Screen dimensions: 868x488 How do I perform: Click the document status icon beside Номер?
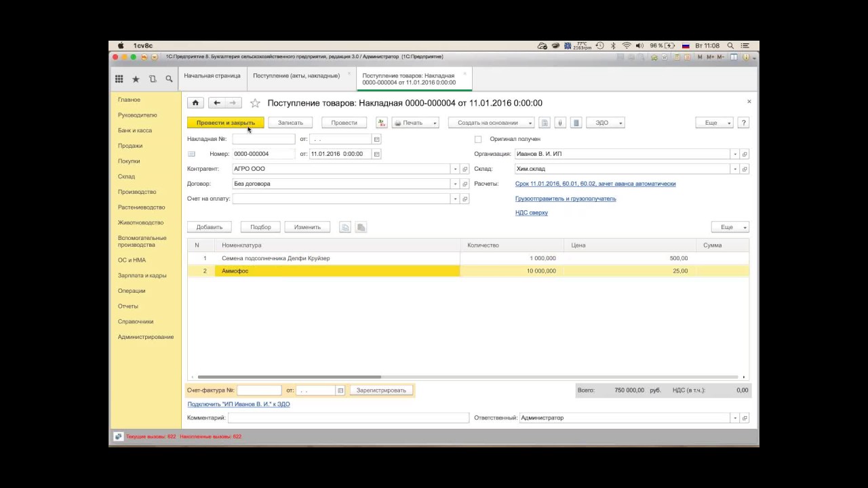pos(191,154)
